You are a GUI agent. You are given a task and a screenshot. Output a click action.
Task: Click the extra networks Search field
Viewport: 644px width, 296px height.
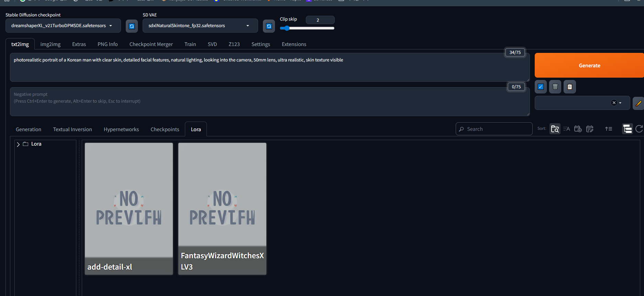[x=494, y=129]
